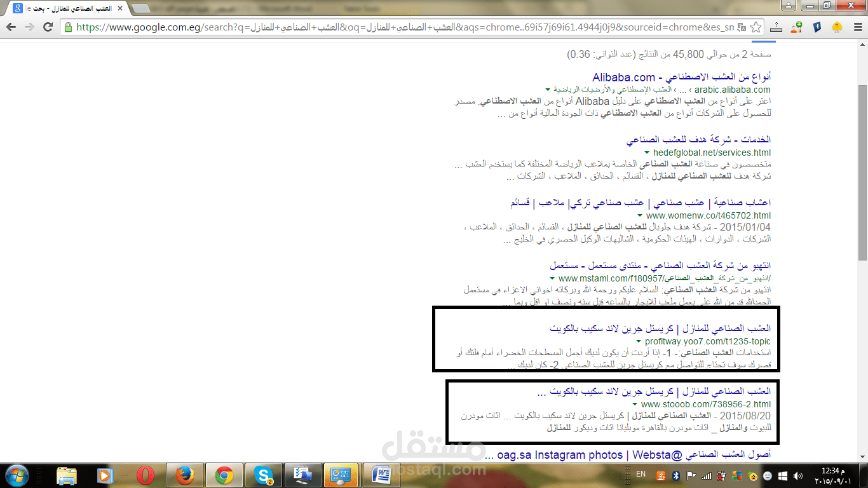The width and height of the screenshot is (868, 488).
Task: Open the question-mark extension icon
Action: click(776, 27)
